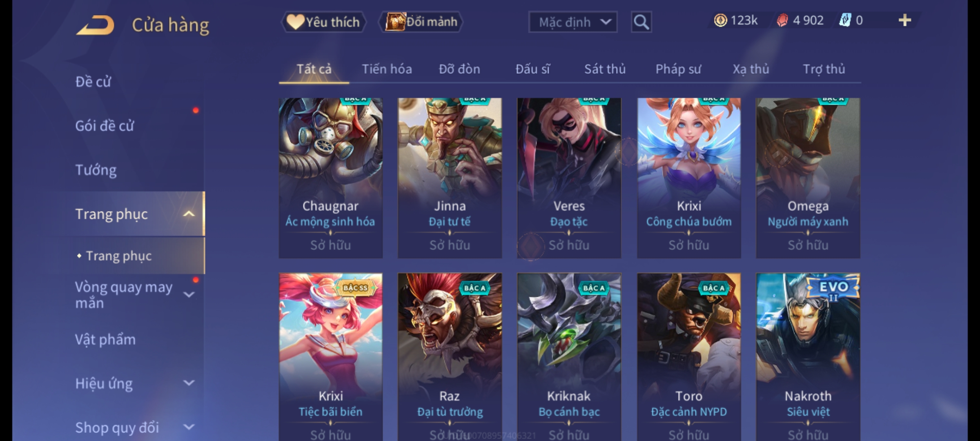Viewport: 980px width, 441px height.
Task: Select Nakroth Siêu việt skin card
Action: (808, 357)
